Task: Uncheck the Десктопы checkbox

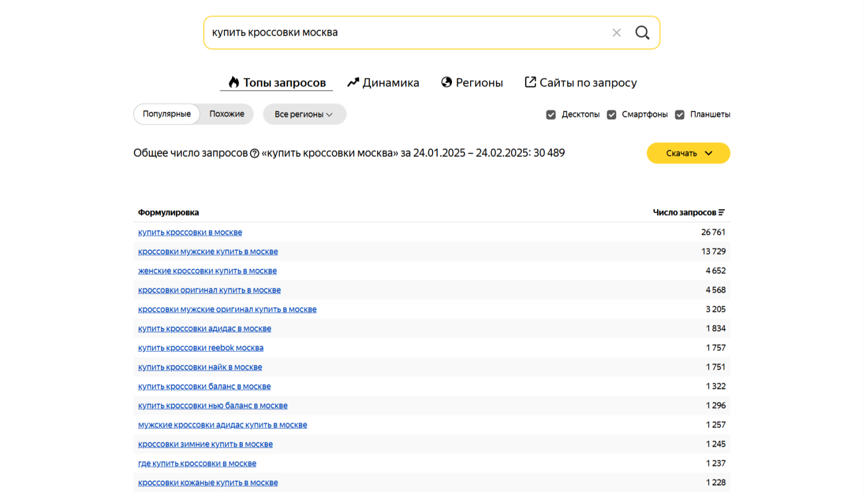Action: pos(551,114)
